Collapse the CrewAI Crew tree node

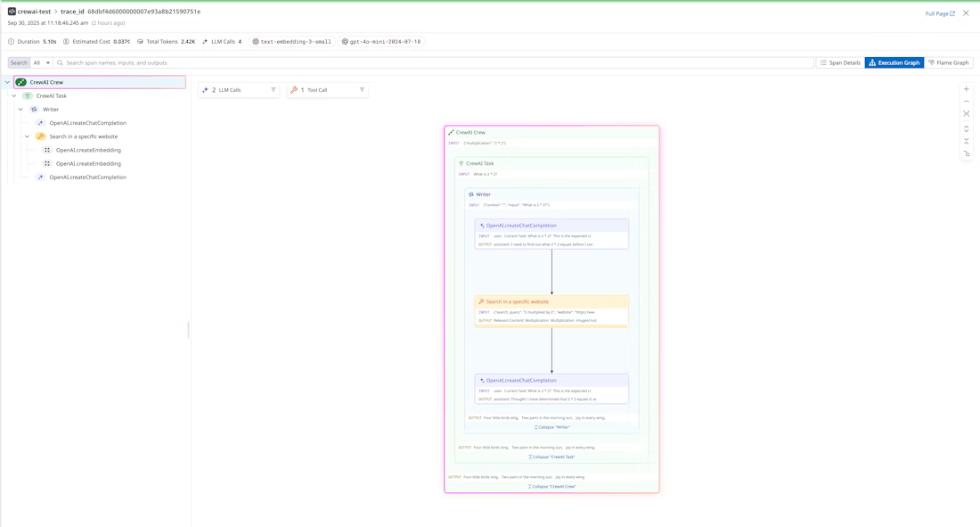[8, 82]
